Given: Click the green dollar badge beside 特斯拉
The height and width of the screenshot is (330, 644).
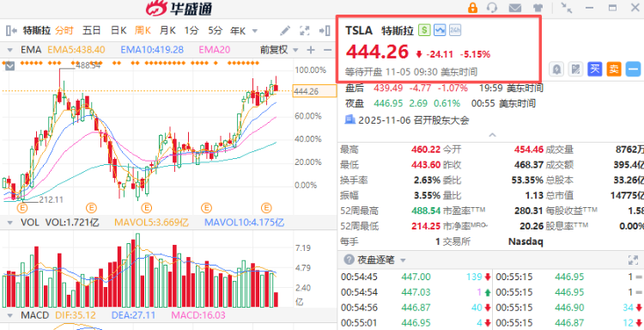Looking at the screenshot, I should [424, 30].
